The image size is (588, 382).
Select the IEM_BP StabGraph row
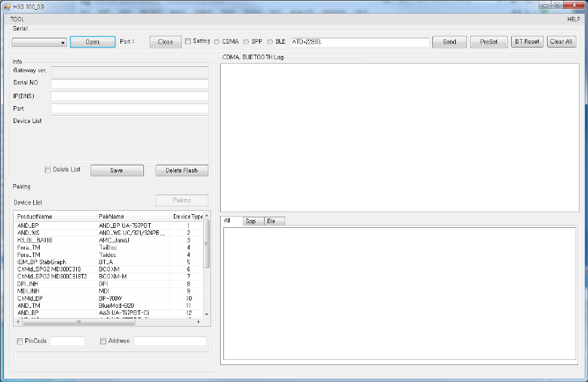[x=109, y=262]
